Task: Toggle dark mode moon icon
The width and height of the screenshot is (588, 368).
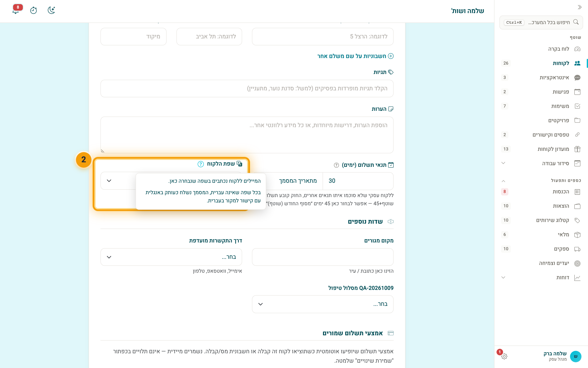Action: coord(51,10)
